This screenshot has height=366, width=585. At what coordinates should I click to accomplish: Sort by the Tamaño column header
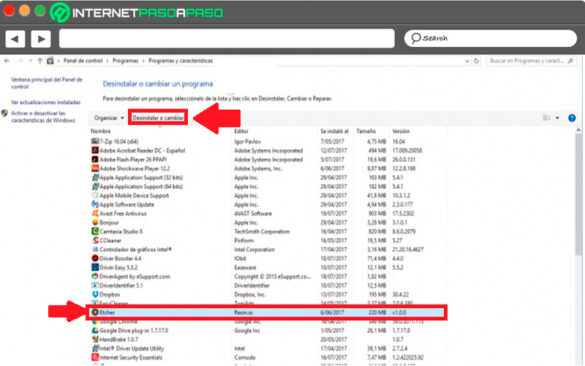(x=366, y=131)
